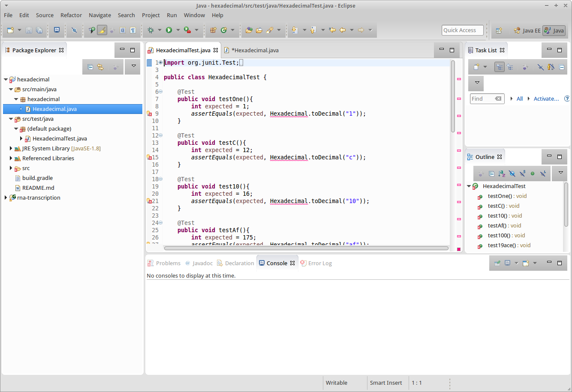
Task: Open the Refactor menu
Action: click(x=71, y=15)
